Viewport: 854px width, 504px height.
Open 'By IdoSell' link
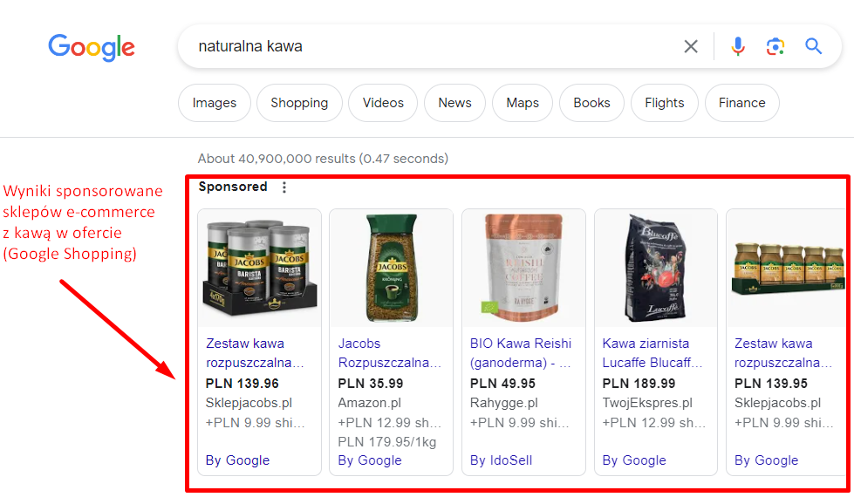[x=501, y=460]
